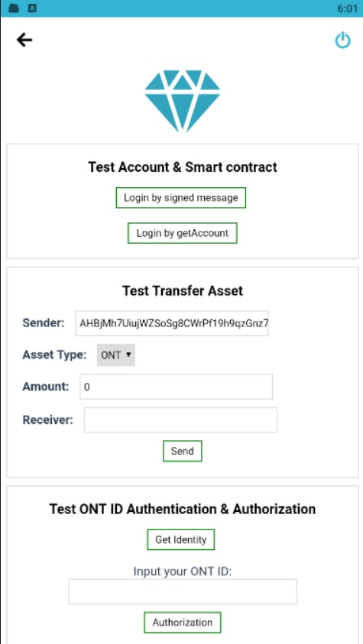363x644 pixels.
Task: Open the ONT asset type dropdown
Action: click(116, 355)
